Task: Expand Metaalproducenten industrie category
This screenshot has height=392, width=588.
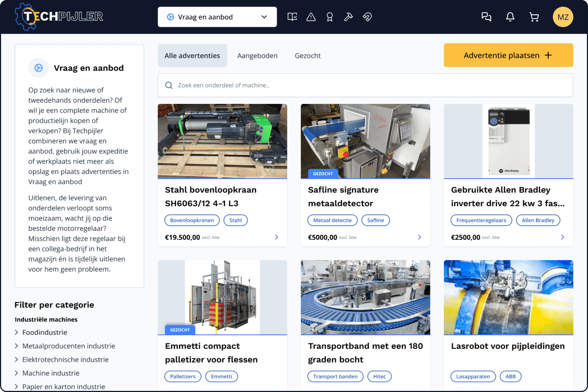Action: [x=68, y=346]
